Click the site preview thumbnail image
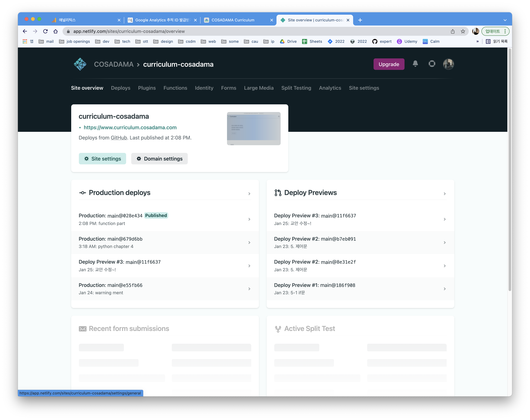This screenshot has height=420, width=530. (x=254, y=128)
